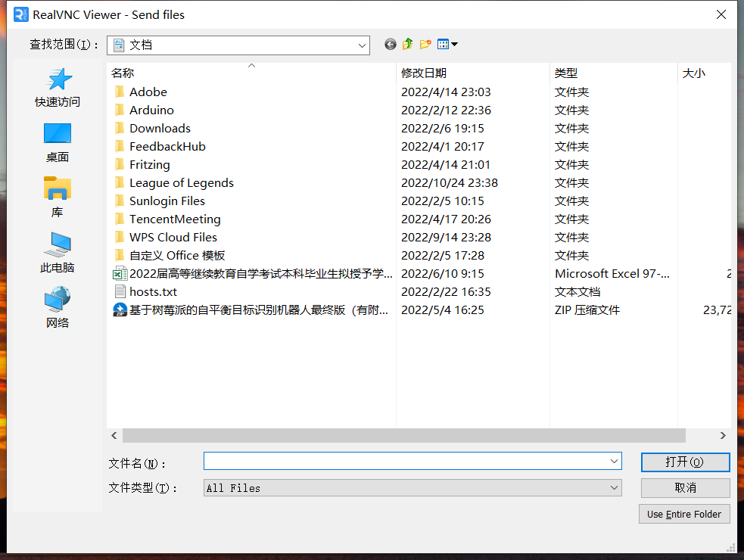Viewport: 744px width, 560px height.
Task: Select the Fritzing folder name
Action: tap(149, 165)
